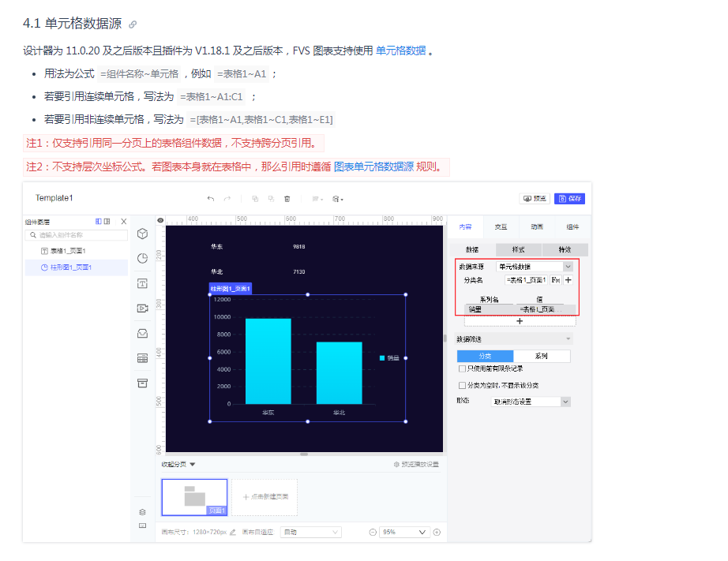The image size is (728, 561).
Task: Click the first copy icon left of delete
Action: pyautogui.click(x=255, y=199)
